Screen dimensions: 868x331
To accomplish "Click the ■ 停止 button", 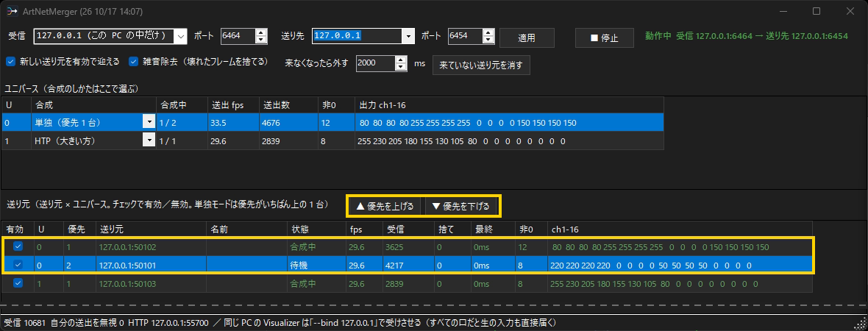I will pyautogui.click(x=604, y=38).
